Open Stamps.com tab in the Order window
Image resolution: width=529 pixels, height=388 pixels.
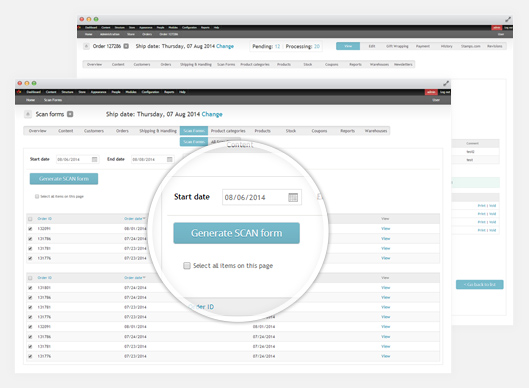click(471, 46)
